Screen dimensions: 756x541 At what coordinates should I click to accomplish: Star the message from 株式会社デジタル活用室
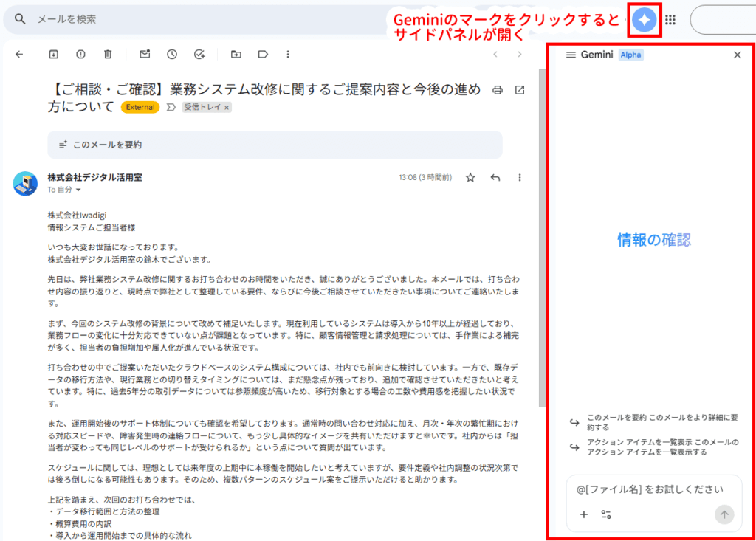[470, 177]
